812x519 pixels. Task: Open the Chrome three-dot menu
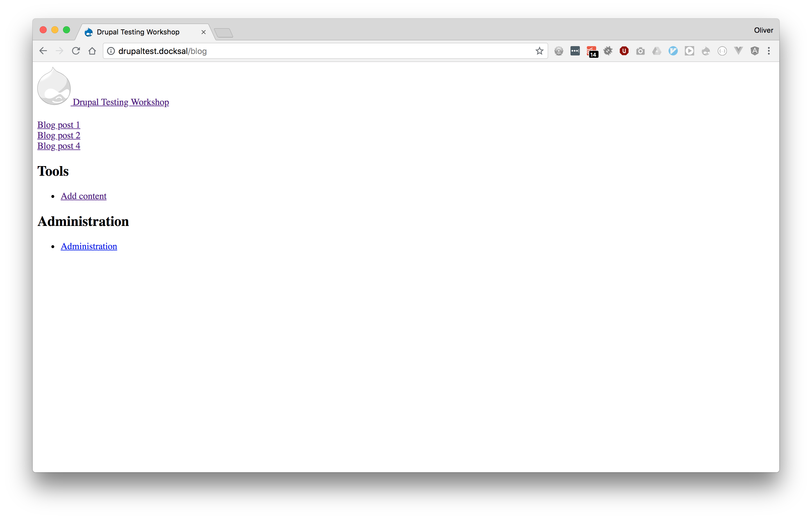coord(769,51)
